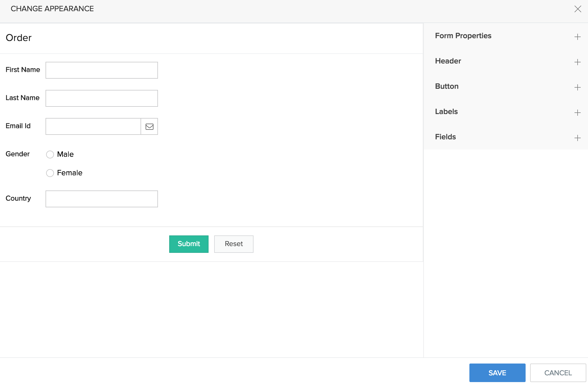Close the Change Appearance dialog
Screen dimensions: 588x386
point(578,9)
